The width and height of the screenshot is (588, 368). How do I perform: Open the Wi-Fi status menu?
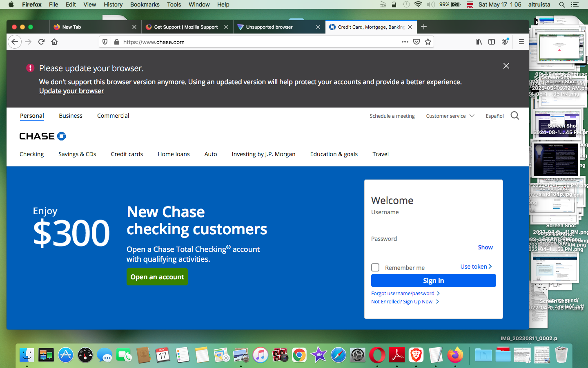tap(418, 4)
